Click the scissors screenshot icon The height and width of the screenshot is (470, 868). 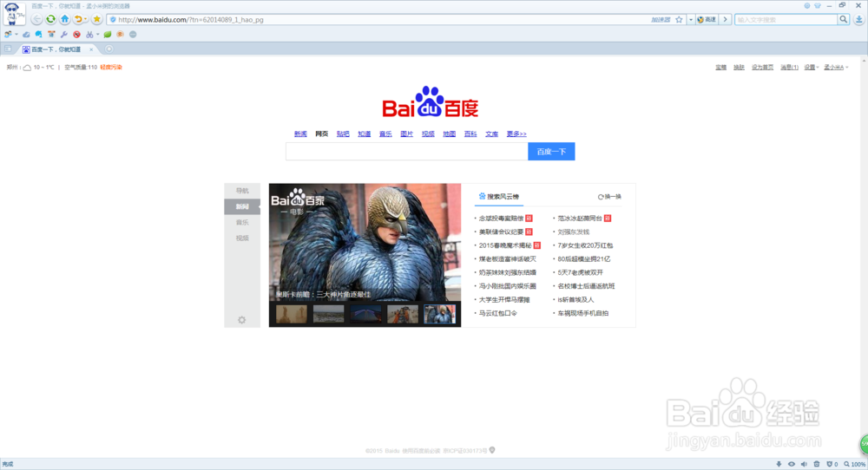pyautogui.click(x=89, y=35)
